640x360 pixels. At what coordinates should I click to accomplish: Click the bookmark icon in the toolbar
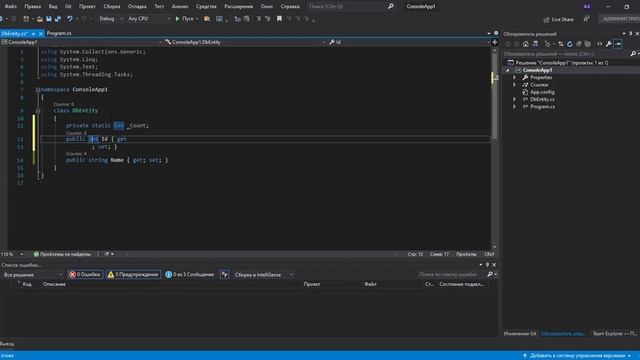coord(279,19)
